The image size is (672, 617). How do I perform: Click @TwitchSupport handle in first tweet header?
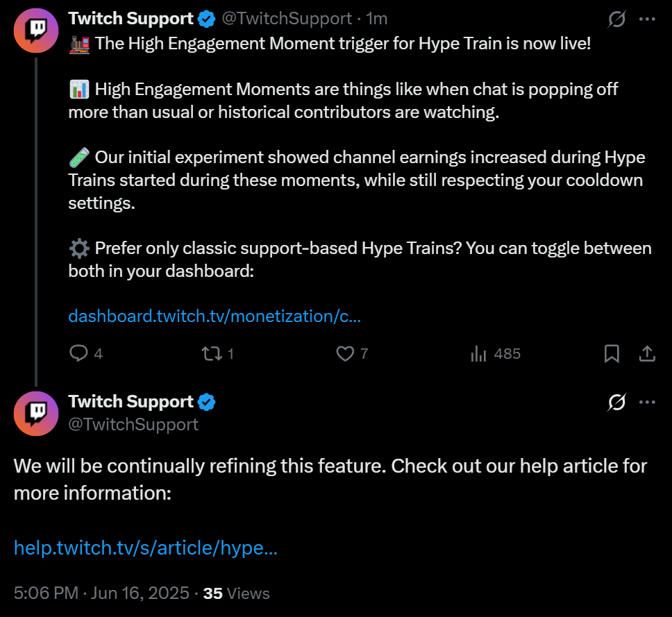point(286,19)
